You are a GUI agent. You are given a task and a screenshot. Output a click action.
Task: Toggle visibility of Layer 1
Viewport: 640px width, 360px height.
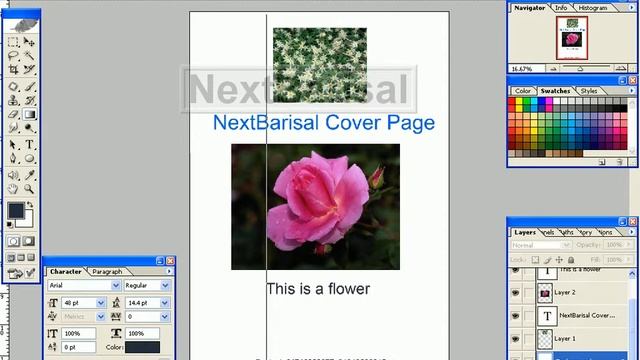[516, 339]
